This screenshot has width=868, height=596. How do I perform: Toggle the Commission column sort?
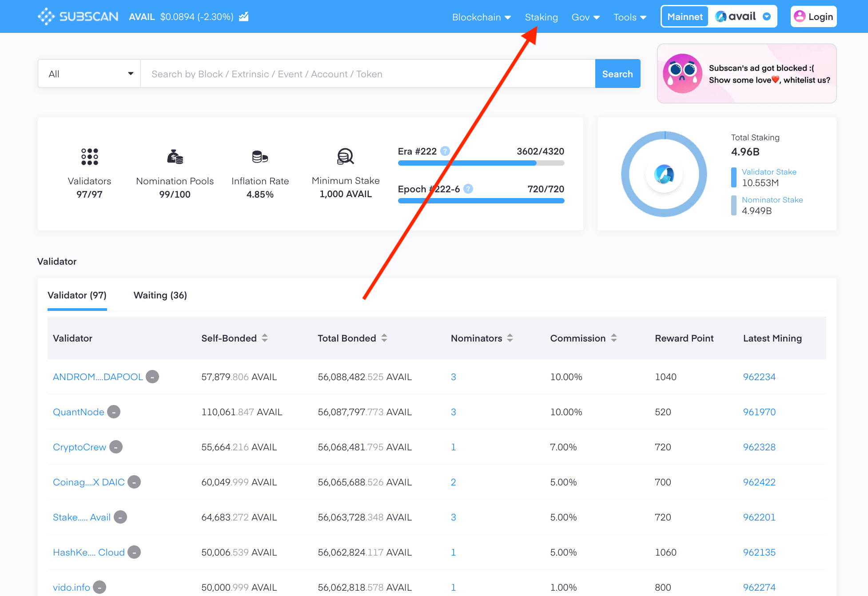[x=614, y=338]
